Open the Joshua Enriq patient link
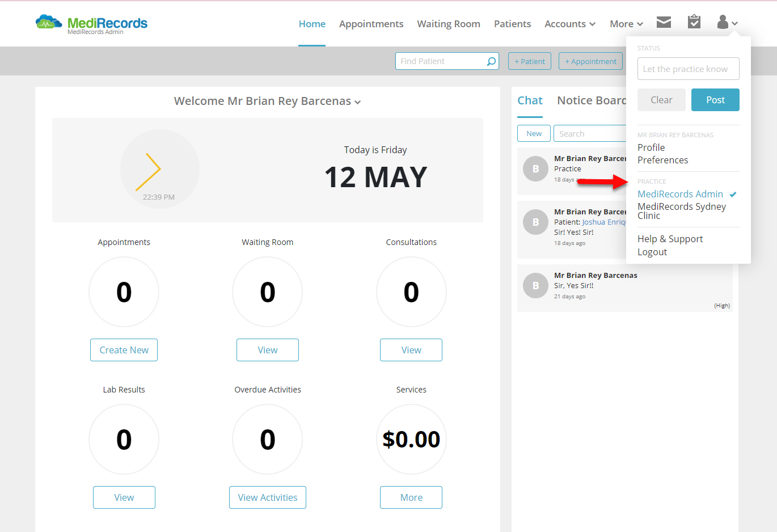 point(604,222)
